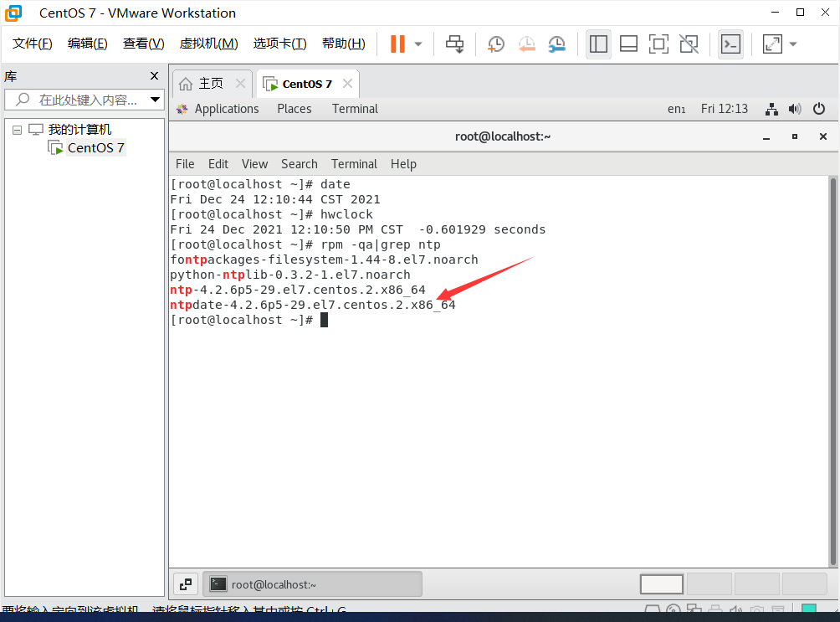This screenshot has height=622, width=840.
Task: Enter full screen mode icon
Action: tap(658, 44)
